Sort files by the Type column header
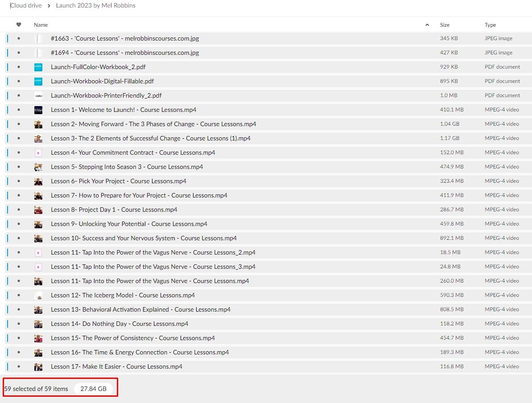Screen dimensions: 532x403 (490, 25)
